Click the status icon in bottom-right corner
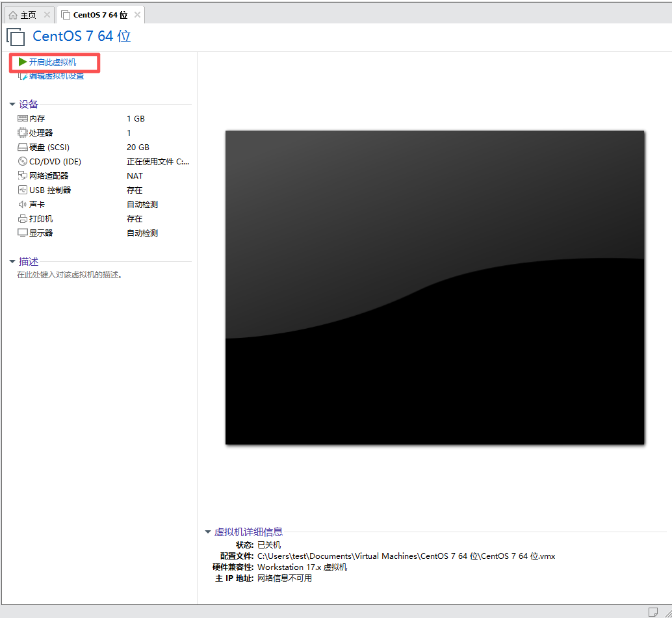The width and height of the screenshot is (672, 618). click(x=653, y=611)
